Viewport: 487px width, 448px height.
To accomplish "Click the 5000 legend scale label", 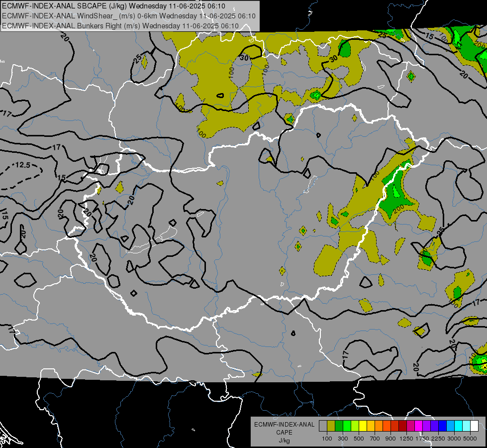I will click(x=470, y=439).
